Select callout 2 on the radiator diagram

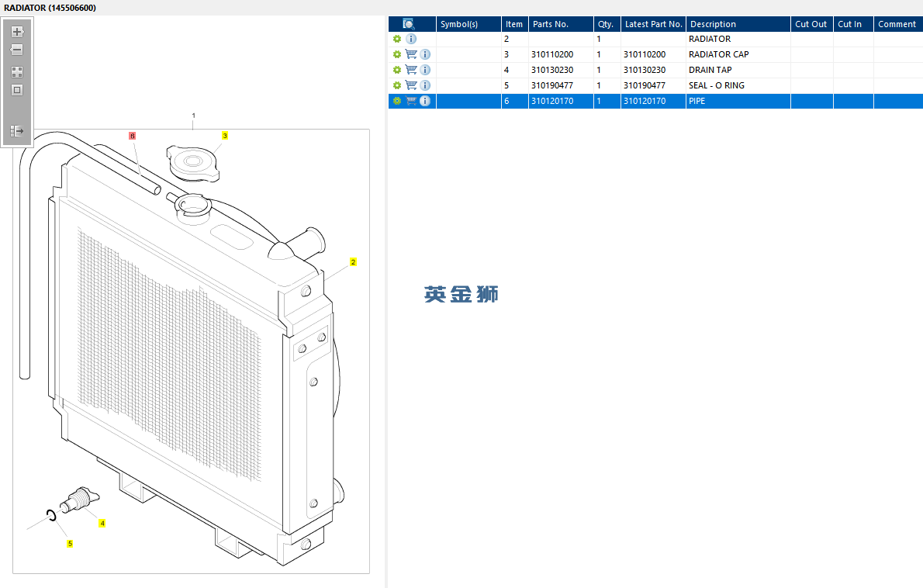tap(353, 262)
